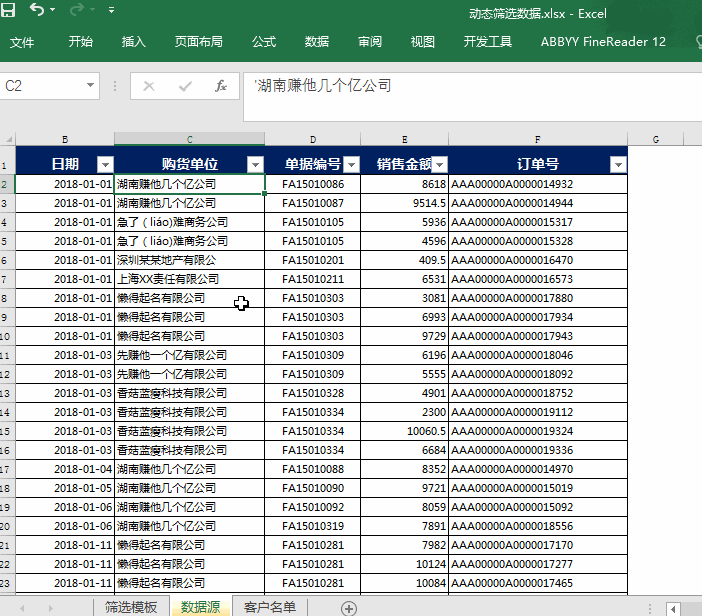
Task: Switch to the 开始 ribbon tab
Action: (81, 42)
